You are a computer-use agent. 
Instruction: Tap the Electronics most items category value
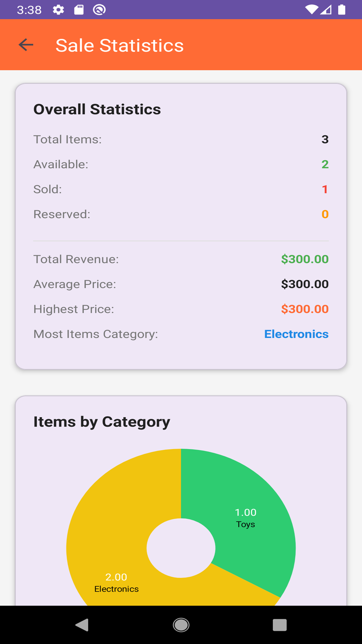coord(296,334)
